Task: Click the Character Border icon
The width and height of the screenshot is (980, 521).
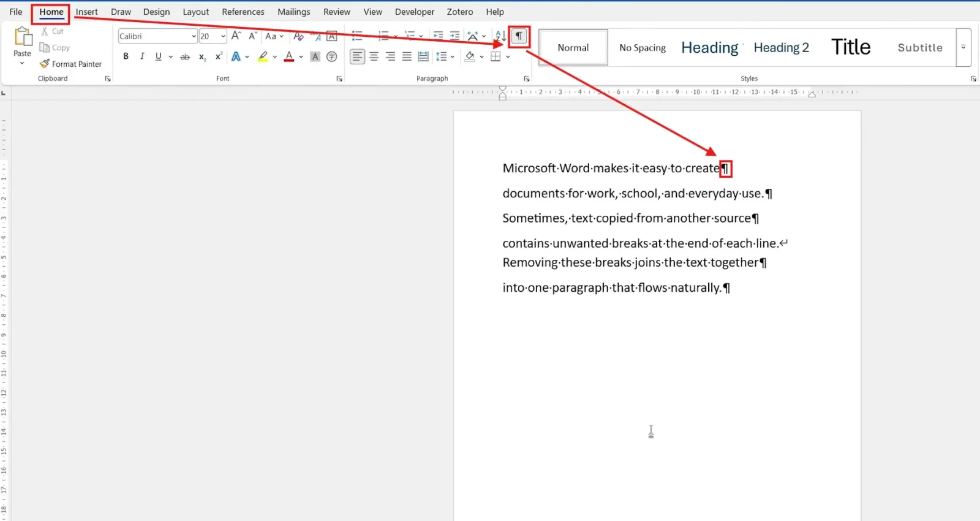Action: (332, 36)
